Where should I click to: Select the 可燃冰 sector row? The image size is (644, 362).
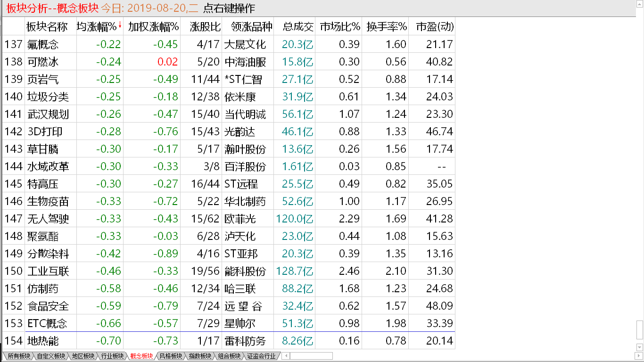pos(229,62)
